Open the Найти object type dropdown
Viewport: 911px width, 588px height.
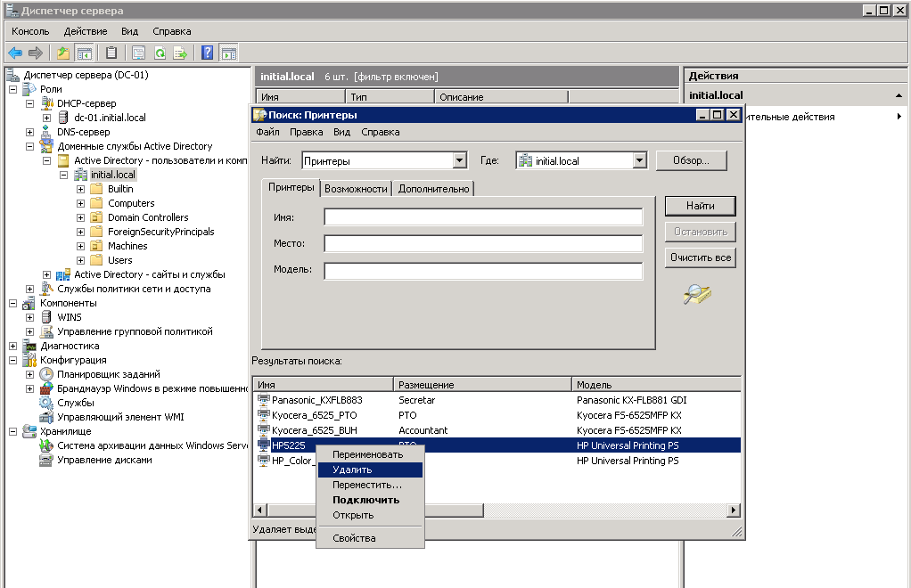click(x=460, y=160)
